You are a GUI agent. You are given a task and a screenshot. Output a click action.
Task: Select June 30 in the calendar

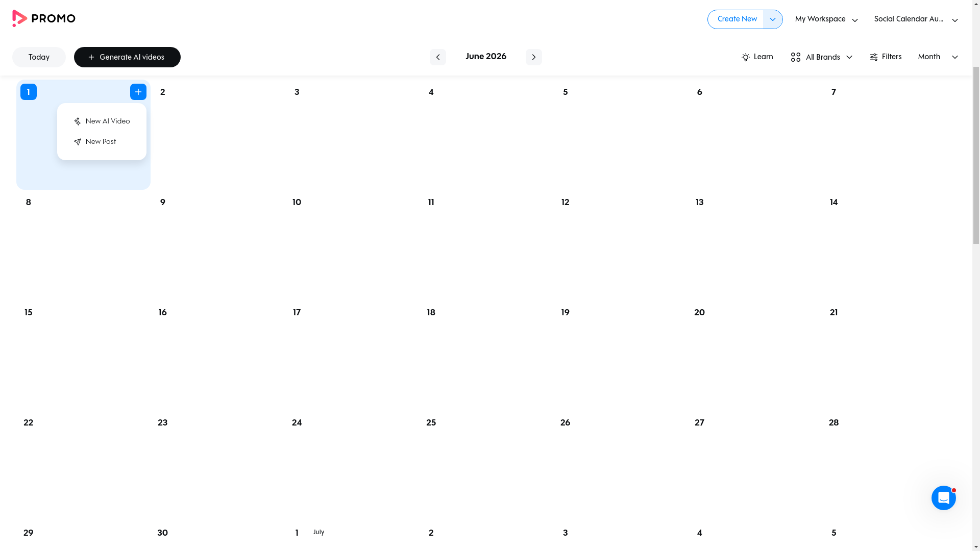tap(163, 533)
